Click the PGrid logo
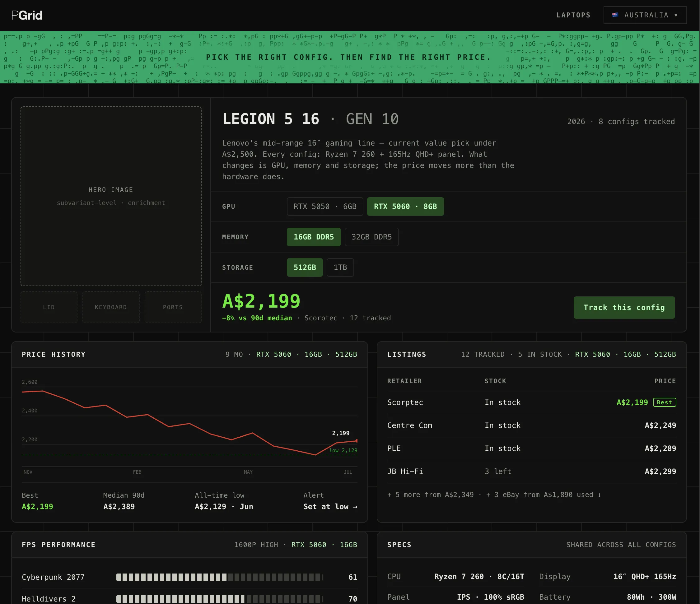 point(27,15)
